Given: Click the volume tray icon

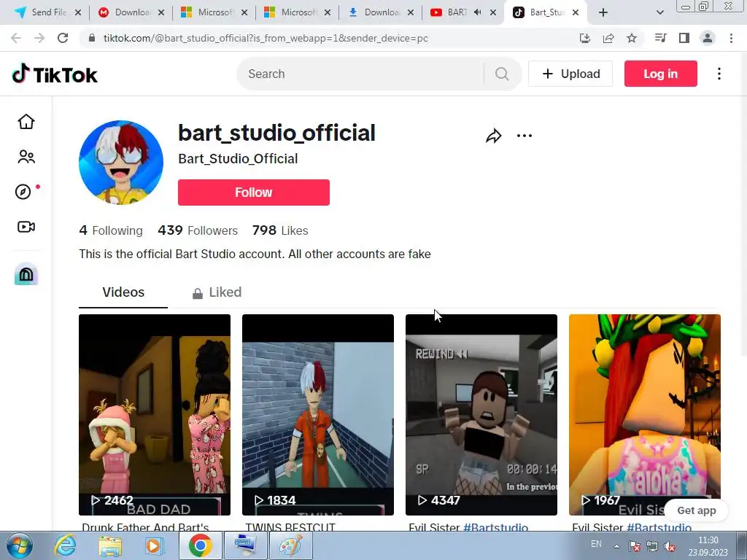Looking at the screenshot, I should [670, 547].
